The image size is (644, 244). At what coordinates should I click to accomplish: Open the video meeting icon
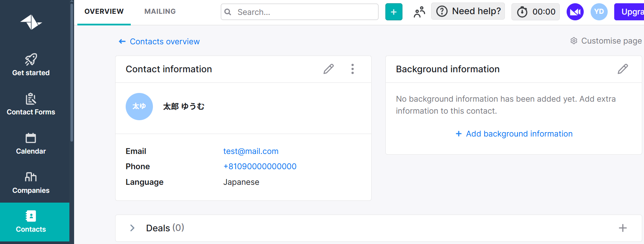[x=575, y=12]
